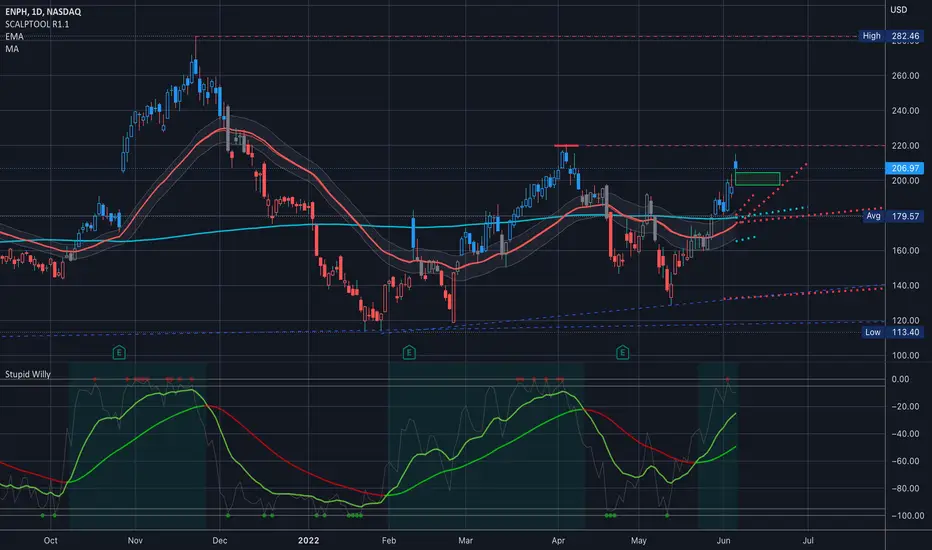Click the Oct label on time axis
This screenshot has width=932, height=550.
click(51, 540)
